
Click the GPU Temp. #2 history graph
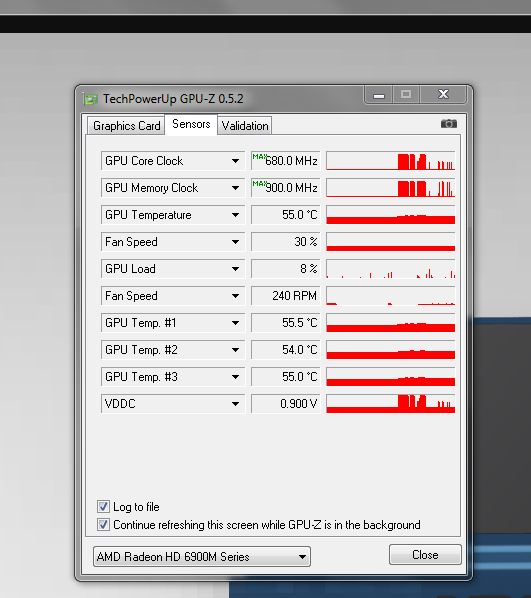point(391,350)
